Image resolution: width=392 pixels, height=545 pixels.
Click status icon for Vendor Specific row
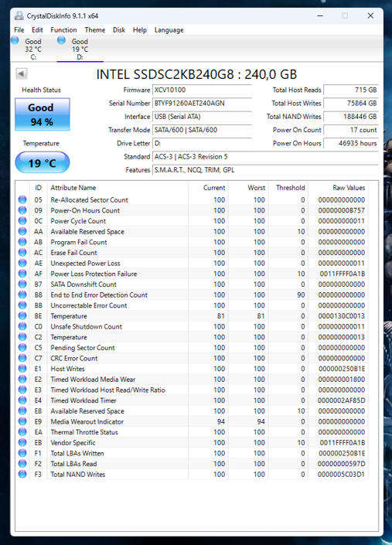[x=22, y=442]
